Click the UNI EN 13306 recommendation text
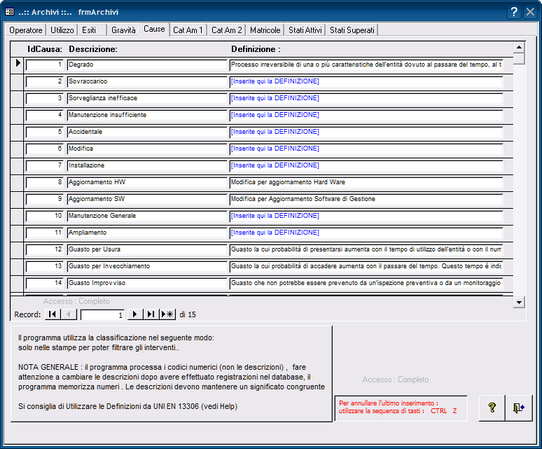The image size is (542, 449). (128, 406)
